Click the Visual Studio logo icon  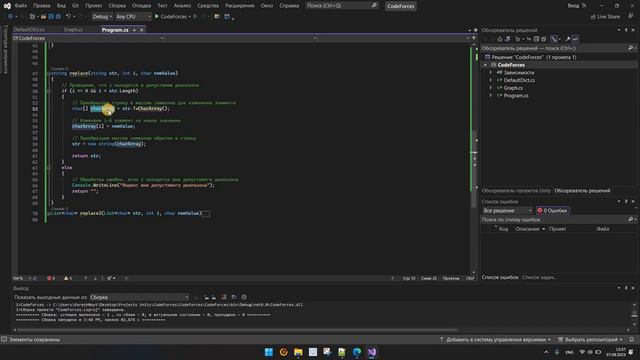7,6
